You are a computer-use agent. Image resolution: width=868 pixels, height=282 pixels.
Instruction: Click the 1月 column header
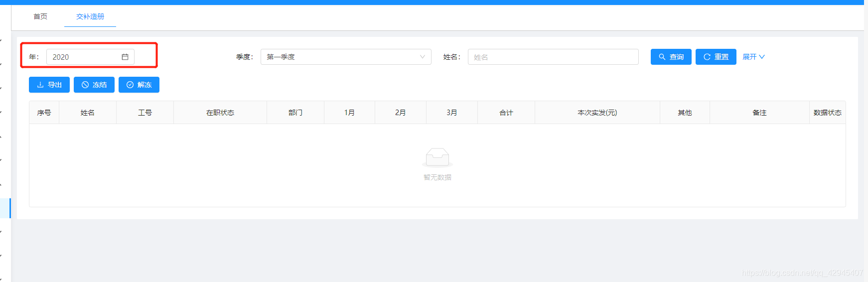(x=350, y=113)
